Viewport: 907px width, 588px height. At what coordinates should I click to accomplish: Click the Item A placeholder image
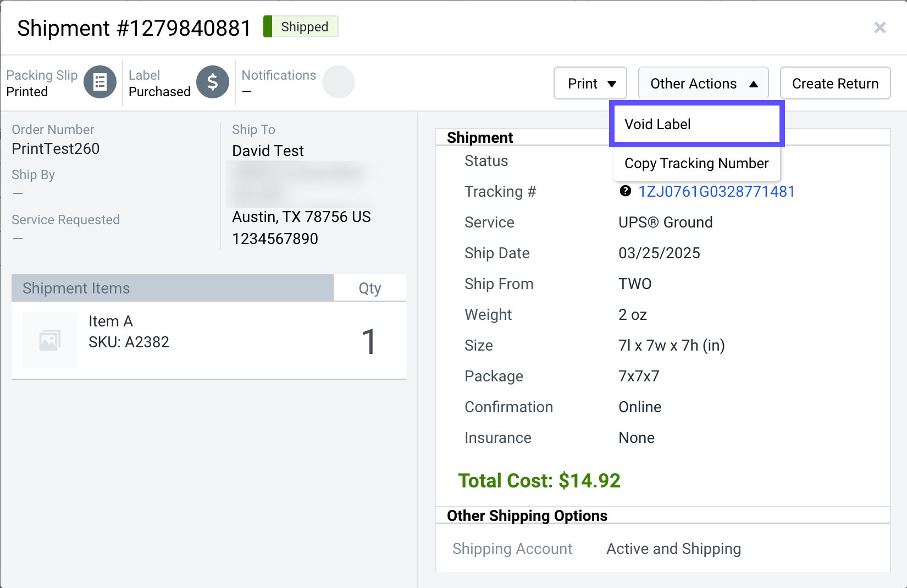50,340
